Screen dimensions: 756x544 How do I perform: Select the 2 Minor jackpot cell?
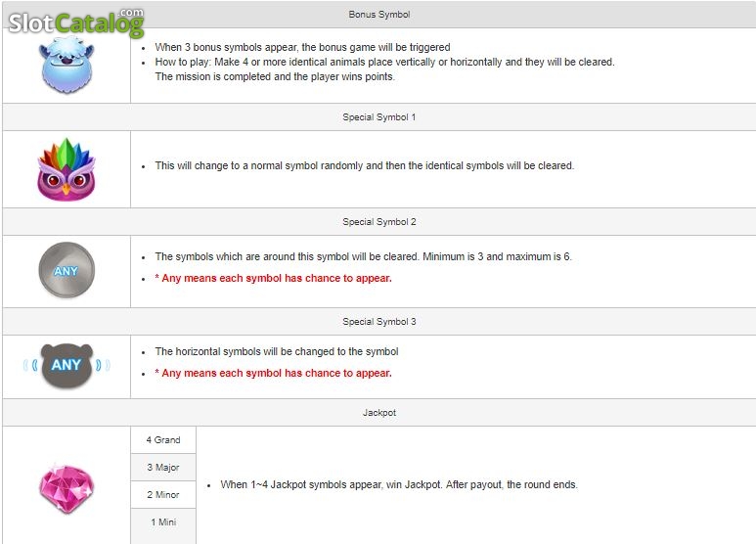click(163, 495)
